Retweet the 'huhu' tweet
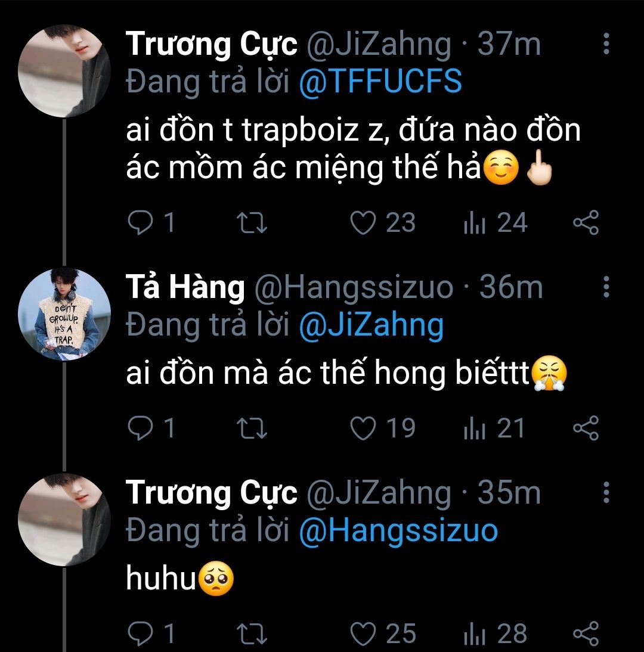This screenshot has width=644, height=652. pos(252,634)
